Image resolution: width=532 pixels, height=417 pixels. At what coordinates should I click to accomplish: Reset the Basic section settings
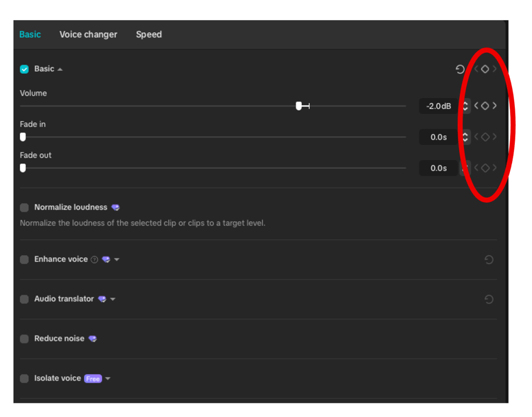point(460,69)
